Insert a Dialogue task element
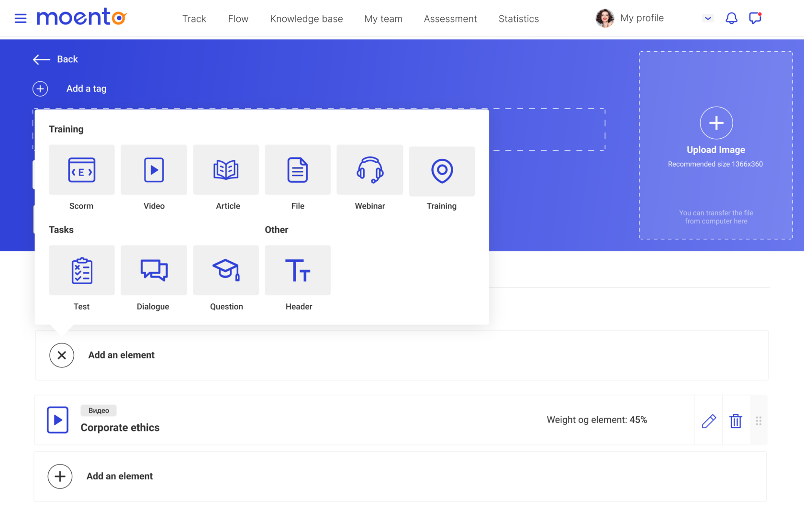Viewport: 804px width, 532px height. click(154, 270)
